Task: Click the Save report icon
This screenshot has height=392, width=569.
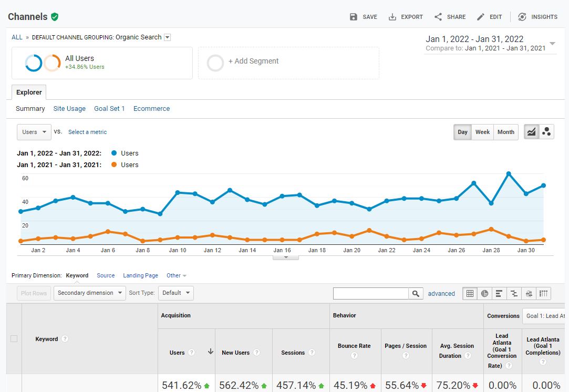Action: [354, 17]
